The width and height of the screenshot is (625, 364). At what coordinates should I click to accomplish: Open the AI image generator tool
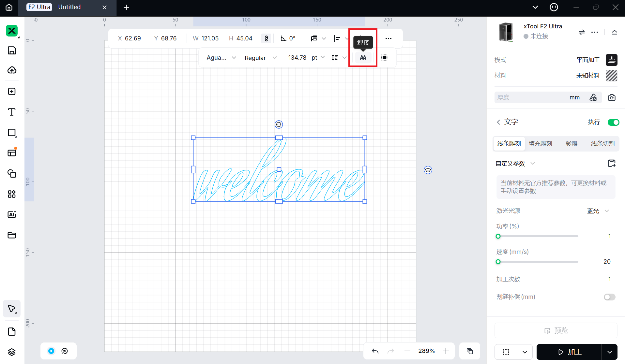tap(12, 214)
